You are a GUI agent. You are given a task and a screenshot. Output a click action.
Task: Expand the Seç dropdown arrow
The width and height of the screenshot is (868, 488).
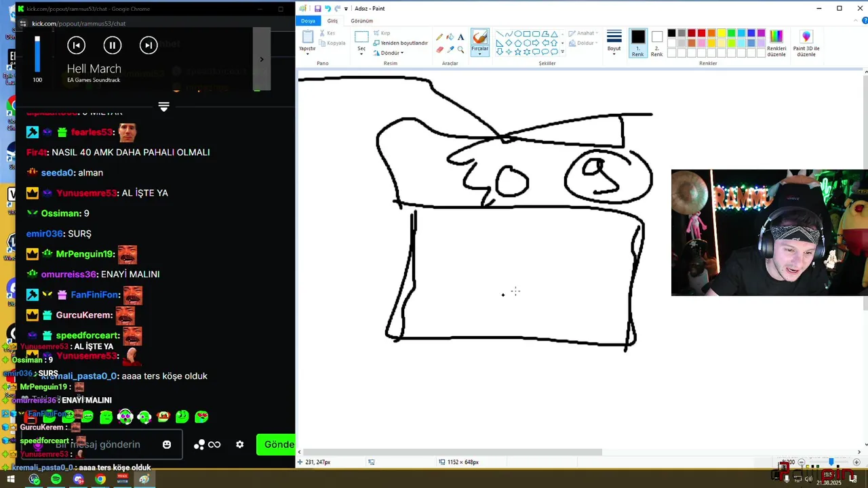tap(361, 54)
